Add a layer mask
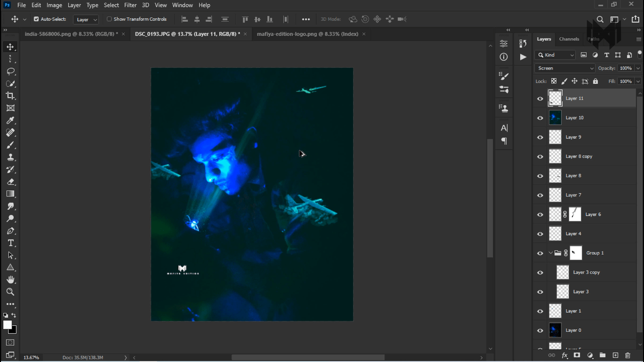Screen dimensions: 644x362 (577, 355)
